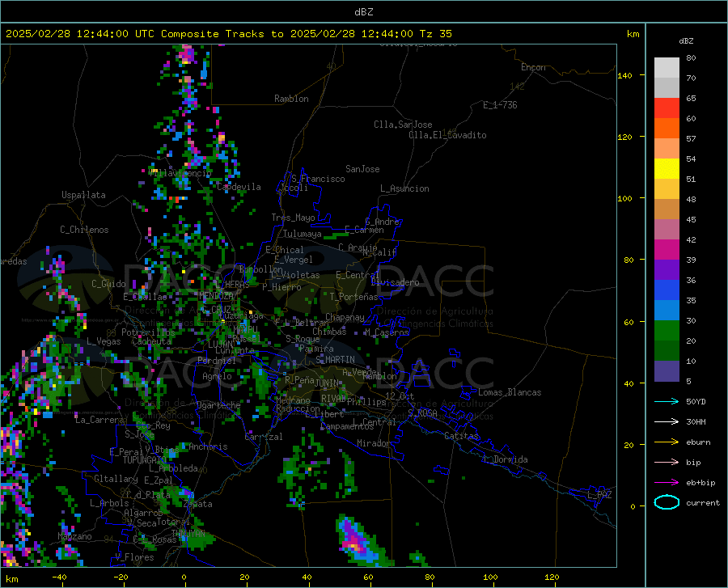
Task: Click the La_Carrera label
Action: pos(99,420)
